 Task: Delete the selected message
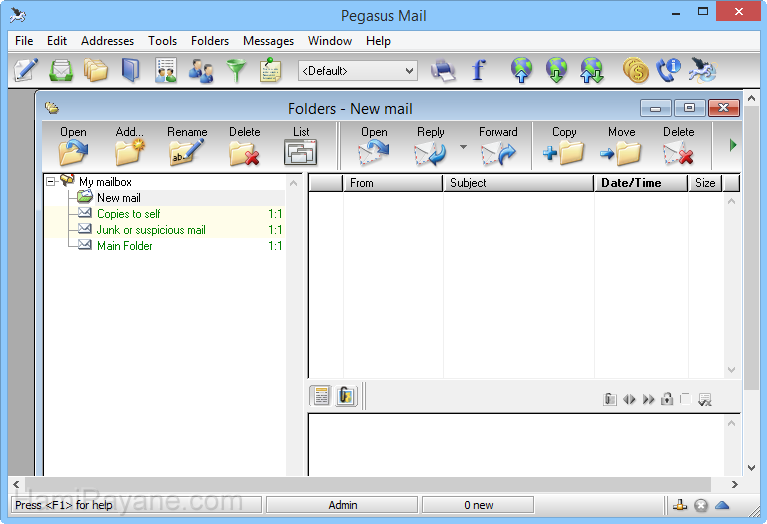point(678,146)
